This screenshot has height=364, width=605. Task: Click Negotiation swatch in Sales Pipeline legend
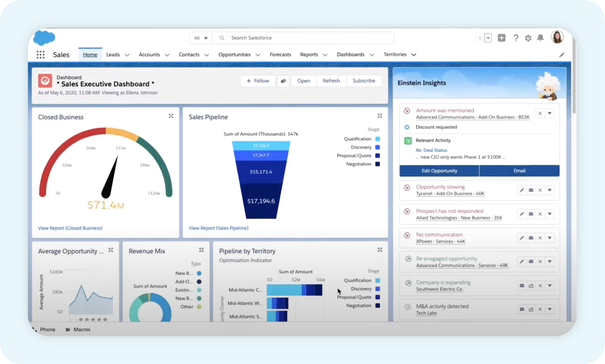pos(377,164)
